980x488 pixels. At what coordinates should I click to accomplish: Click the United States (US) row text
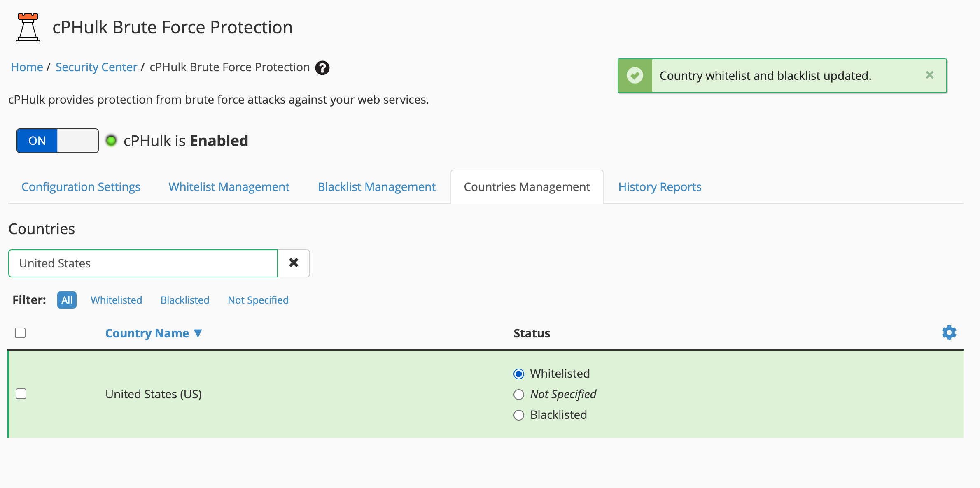pos(154,394)
